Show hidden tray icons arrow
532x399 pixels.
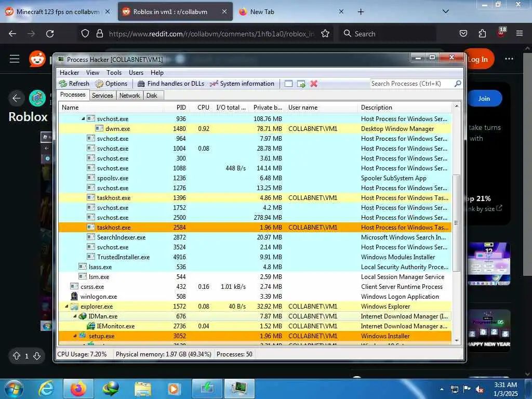[x=442, y=389]
